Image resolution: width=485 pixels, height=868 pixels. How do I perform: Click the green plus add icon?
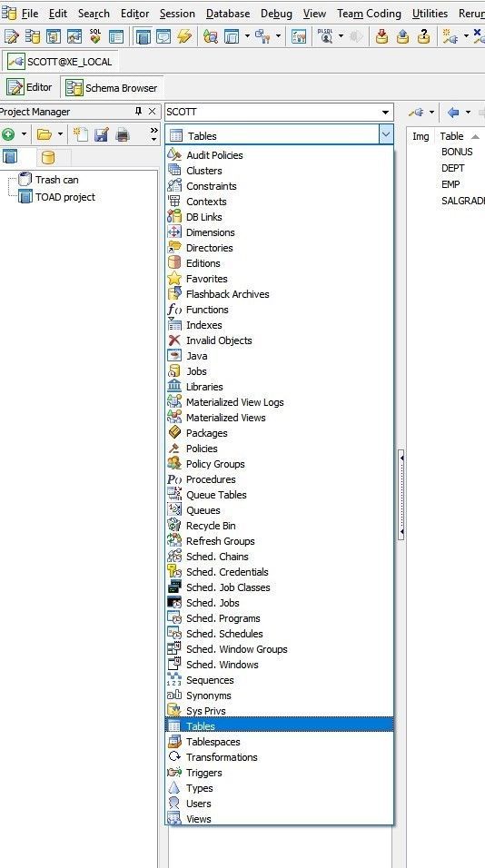[8, 134]
